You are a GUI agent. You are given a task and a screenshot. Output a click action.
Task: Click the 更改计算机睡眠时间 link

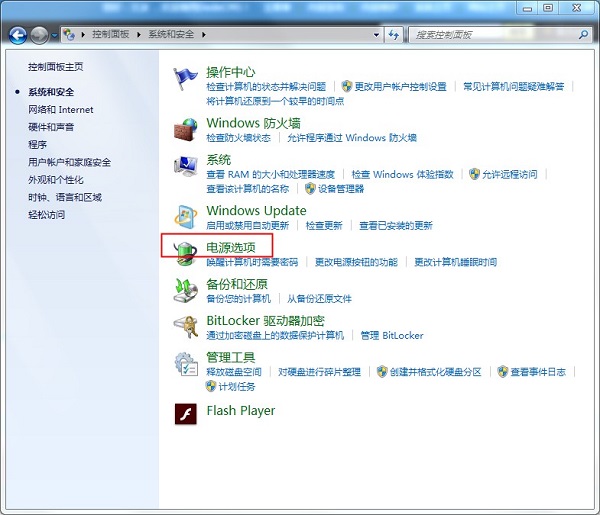[455, 262]
